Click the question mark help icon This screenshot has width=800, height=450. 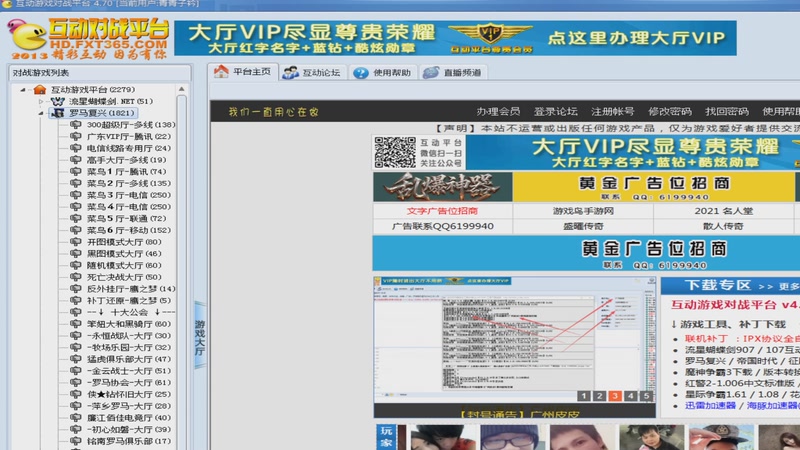point(361,73)
